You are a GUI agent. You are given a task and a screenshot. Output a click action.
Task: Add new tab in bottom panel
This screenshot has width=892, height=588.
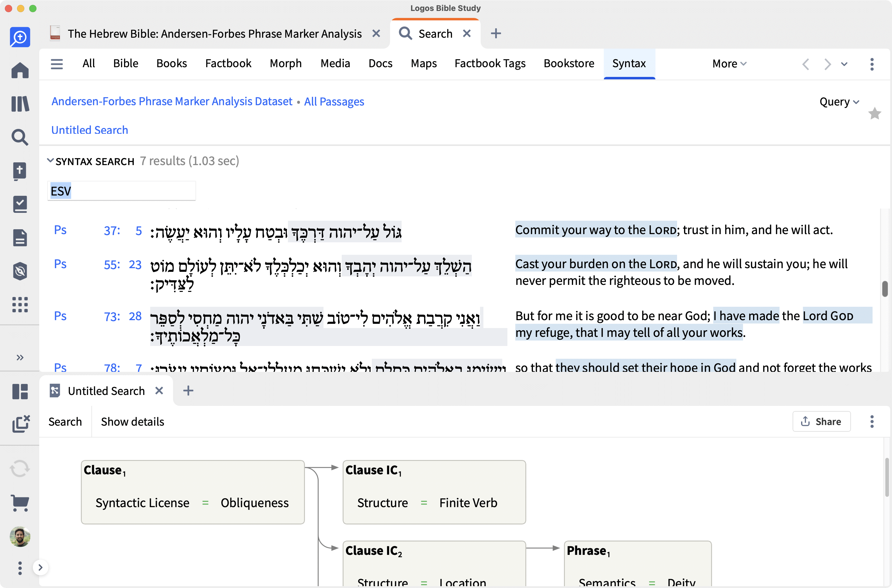[188, 391]
